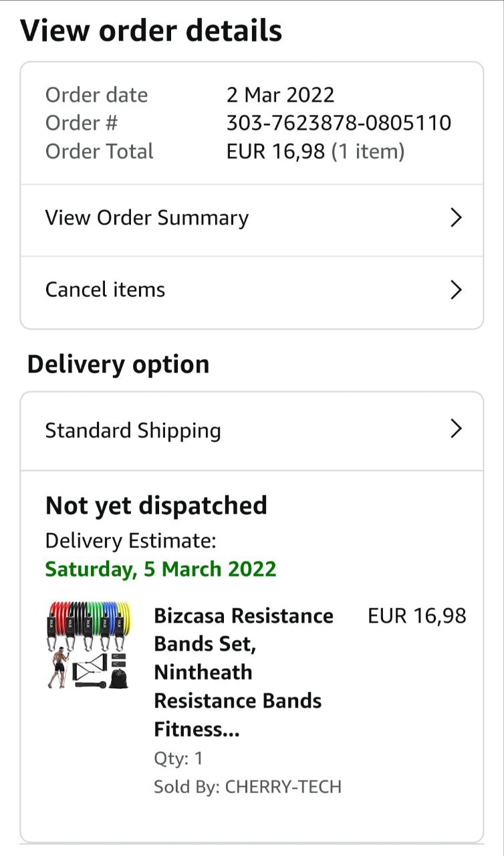Expand the Standard Shipping arrow
This screenshot has width=504, height=856.
[456, 429]
